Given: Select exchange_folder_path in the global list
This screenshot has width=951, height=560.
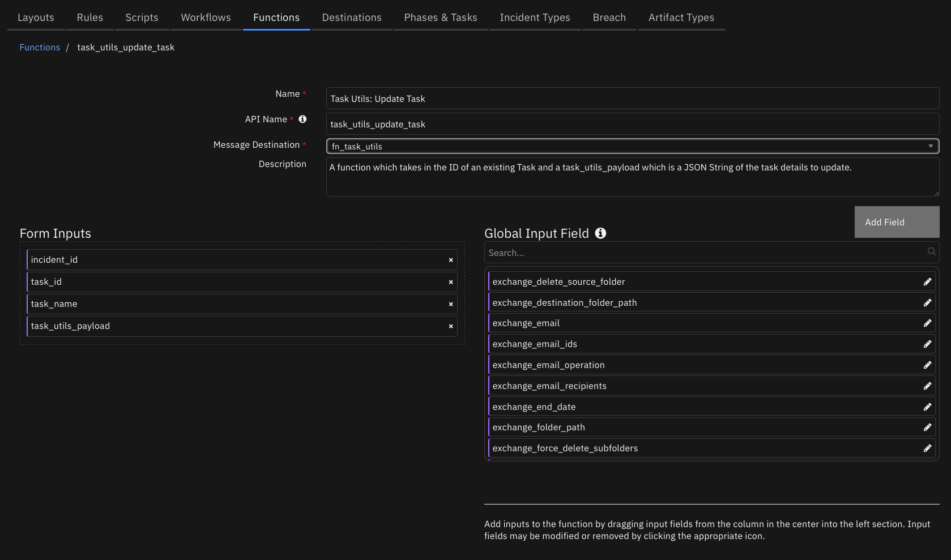Looking at the screenshot, I should [711, 427].
